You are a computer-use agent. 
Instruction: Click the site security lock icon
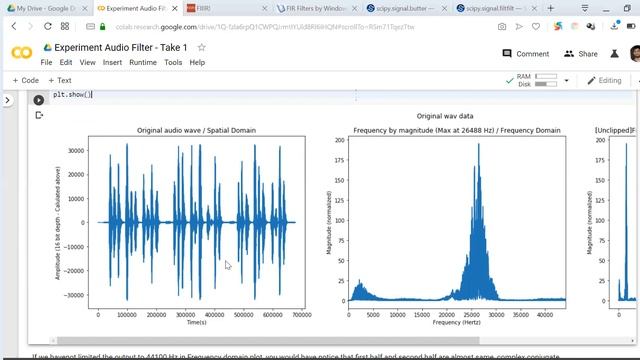pyautogui.click(x=102, y=27)
